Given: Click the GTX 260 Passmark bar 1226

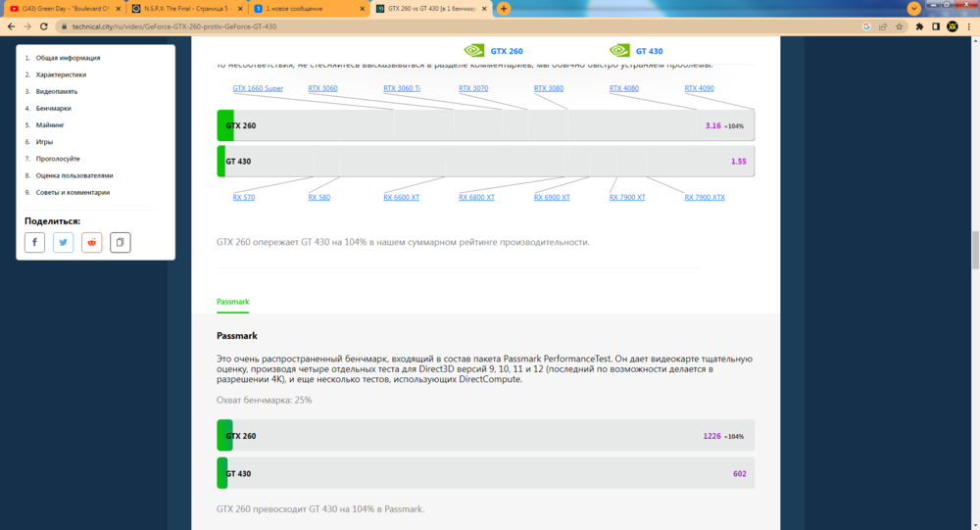Looking at the screenshot, I should pos(486,436).
